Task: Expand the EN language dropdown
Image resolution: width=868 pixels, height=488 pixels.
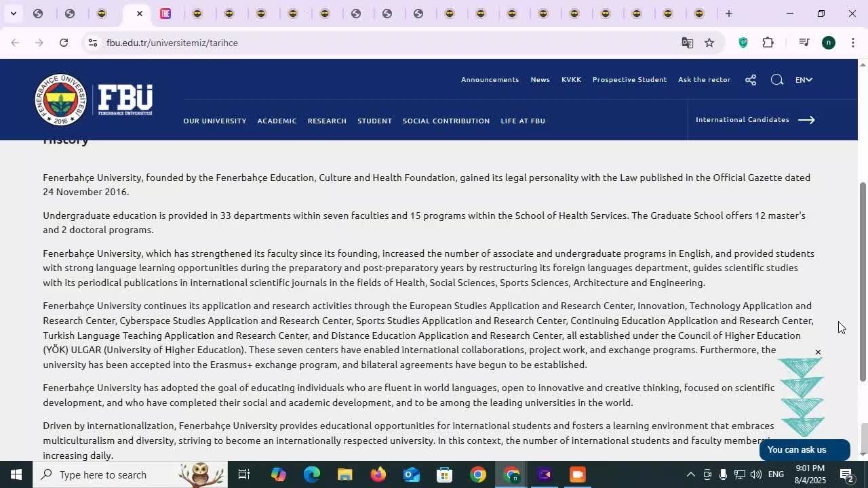Action: 804,80
